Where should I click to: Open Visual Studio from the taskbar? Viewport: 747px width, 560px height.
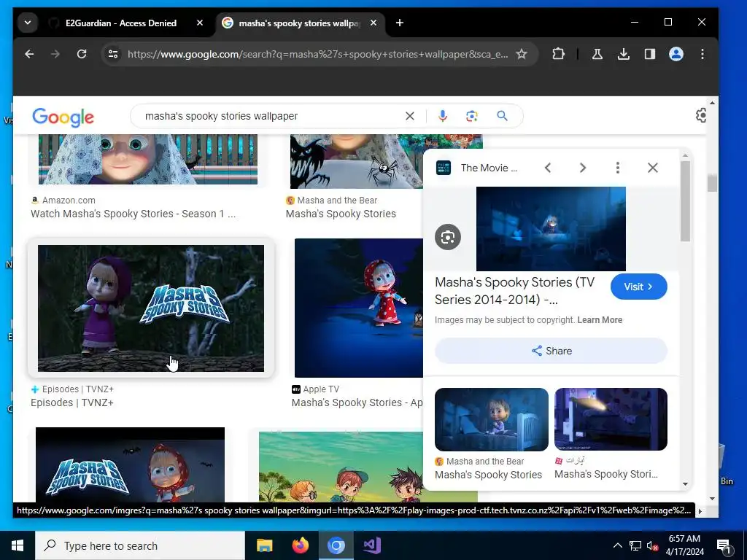[x=371, y=545]
